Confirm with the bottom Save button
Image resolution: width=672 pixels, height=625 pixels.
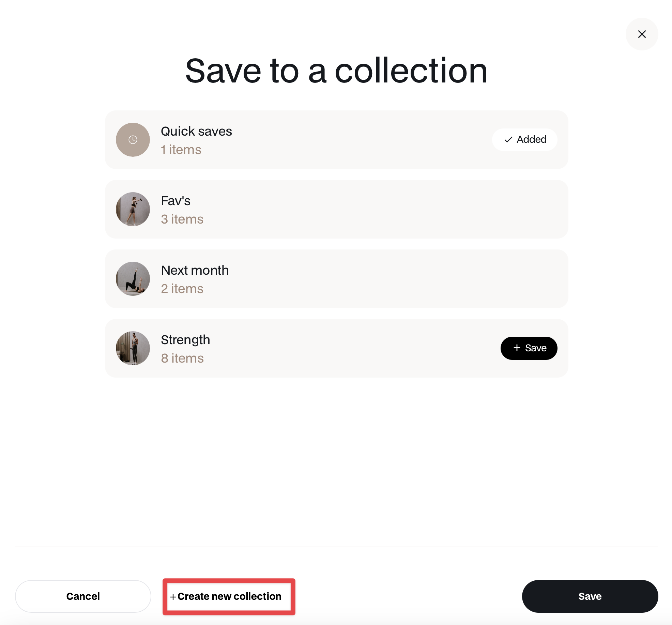590,596
